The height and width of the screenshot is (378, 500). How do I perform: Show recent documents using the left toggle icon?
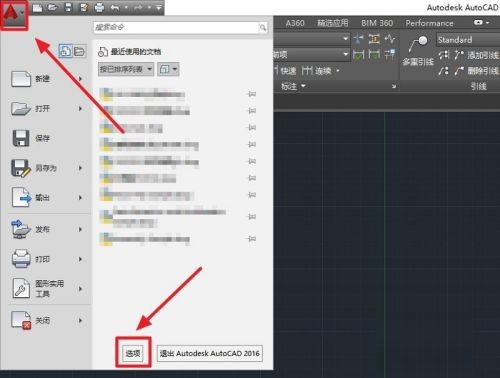coord(65,51)
